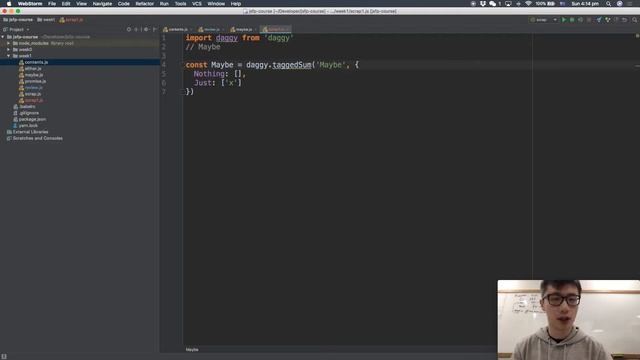Click the VCS commit icon in toolbar
The image size is (640, 360).
(x=607, y=20)
